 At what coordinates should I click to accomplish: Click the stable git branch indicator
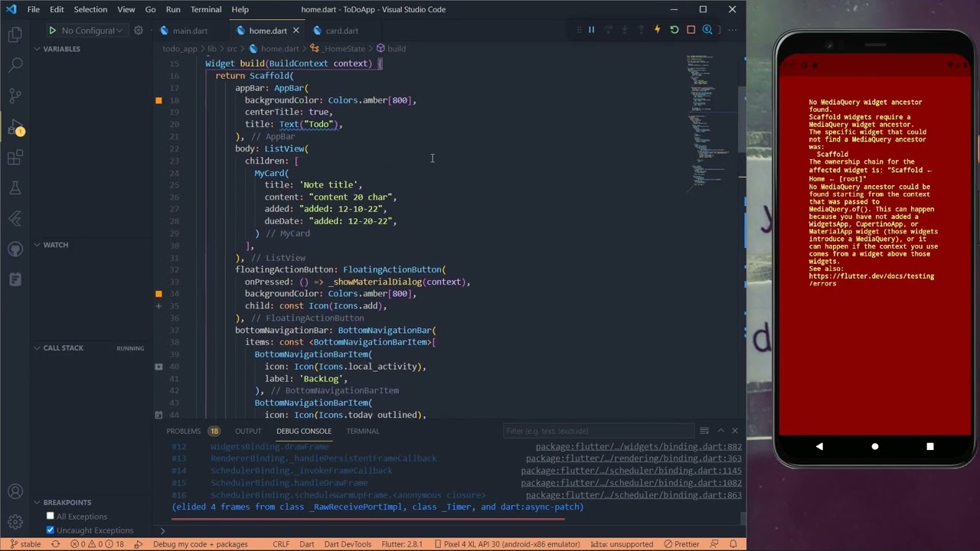[25, 544]
